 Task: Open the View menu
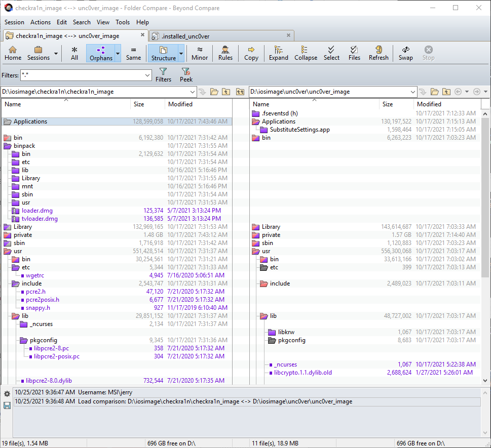click(103, 22)
